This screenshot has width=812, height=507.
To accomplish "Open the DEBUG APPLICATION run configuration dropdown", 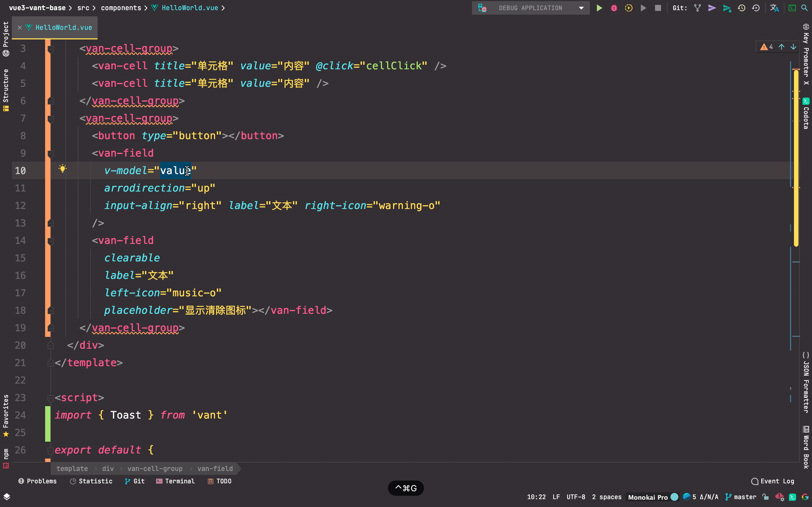I will click(531, 8).
